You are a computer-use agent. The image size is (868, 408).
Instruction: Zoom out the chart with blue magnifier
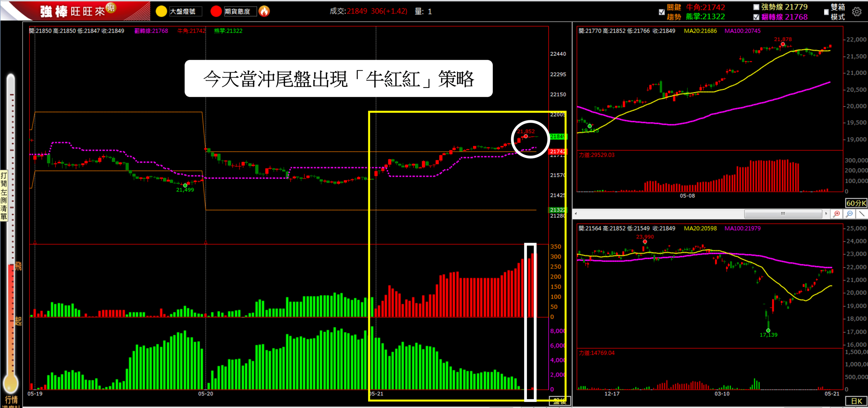(850, 214)
